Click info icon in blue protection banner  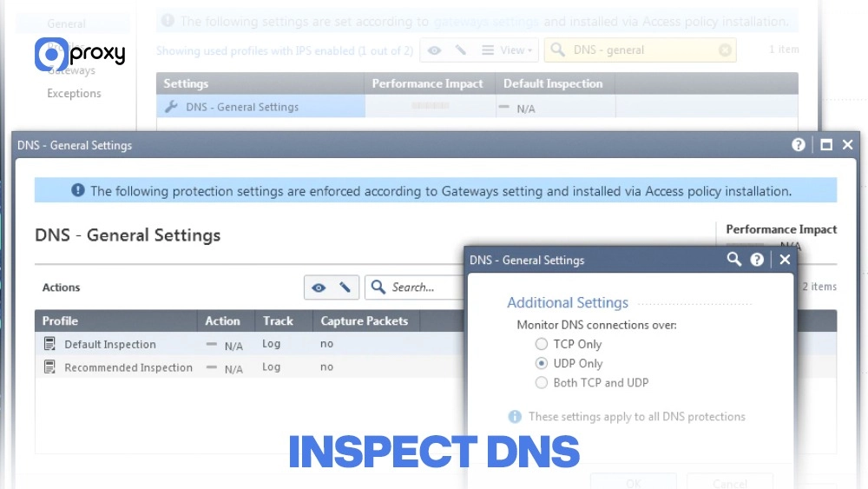click(78, 190)
